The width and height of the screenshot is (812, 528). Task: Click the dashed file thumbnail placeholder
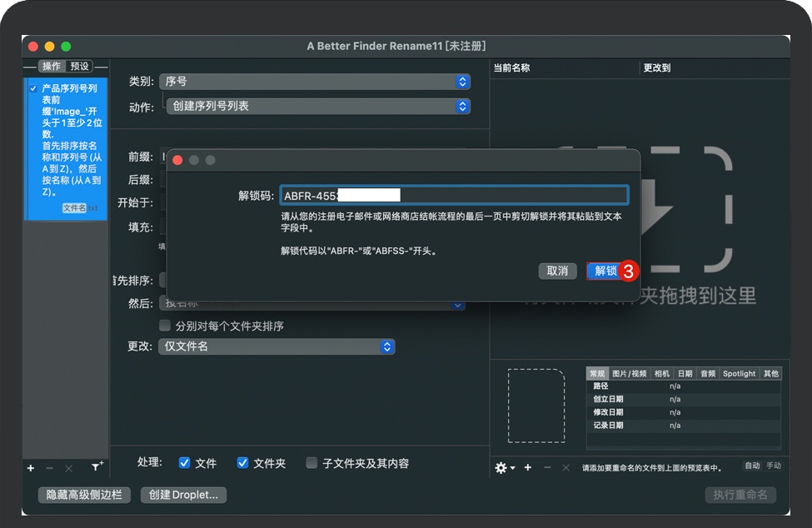coord(536,406)
